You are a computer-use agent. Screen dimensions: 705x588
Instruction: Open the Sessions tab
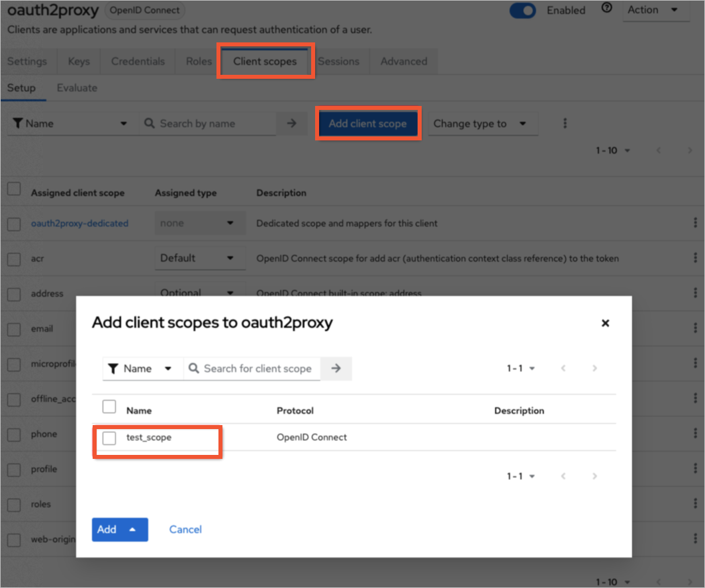pyautogui.click(x=338, y=61)
